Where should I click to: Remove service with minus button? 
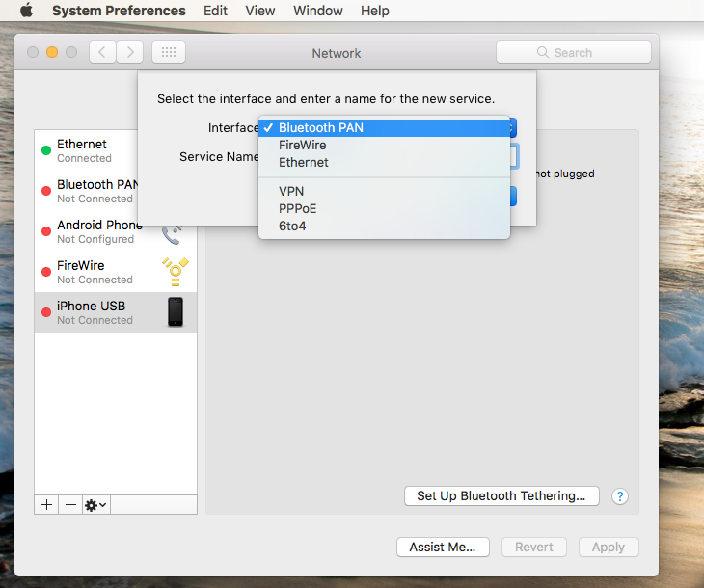point(70,505)
